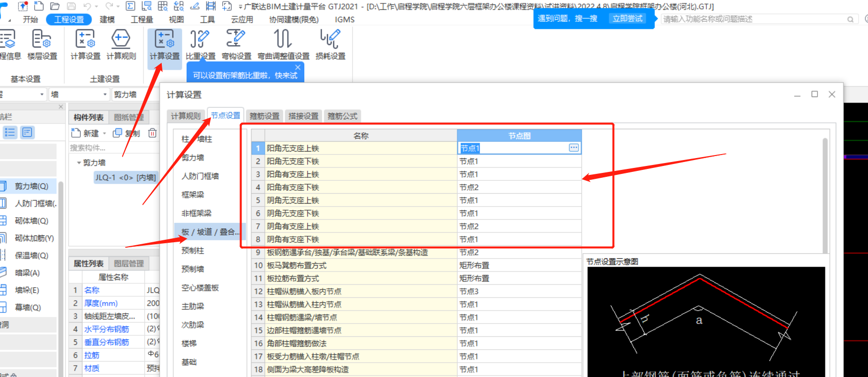Open redo history dropdown arrow

(118, 6)
